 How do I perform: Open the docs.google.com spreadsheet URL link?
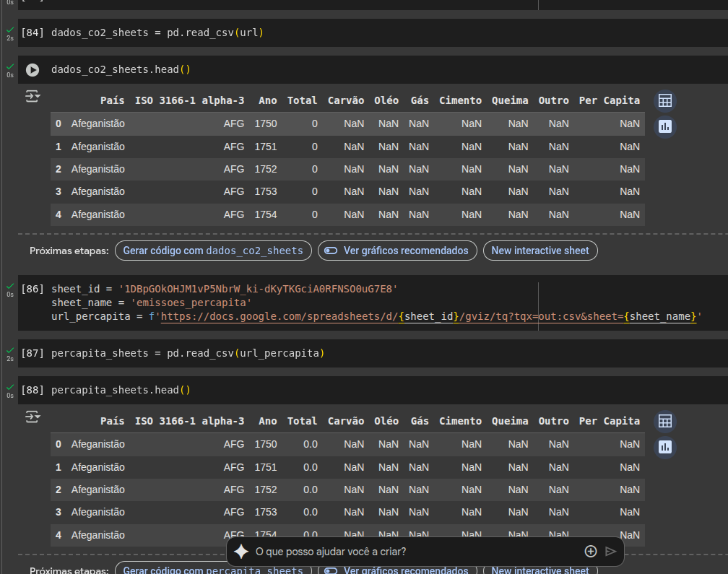click(428, 316)
